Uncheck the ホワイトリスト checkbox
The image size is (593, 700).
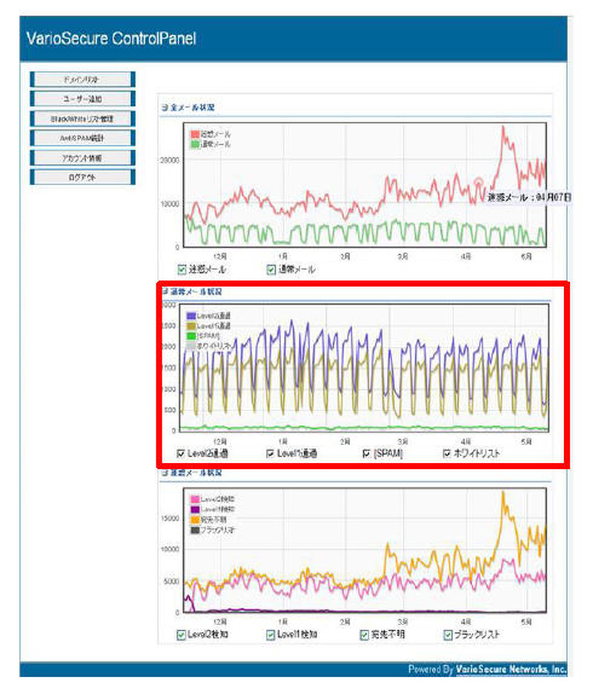[x=446, y=453]
